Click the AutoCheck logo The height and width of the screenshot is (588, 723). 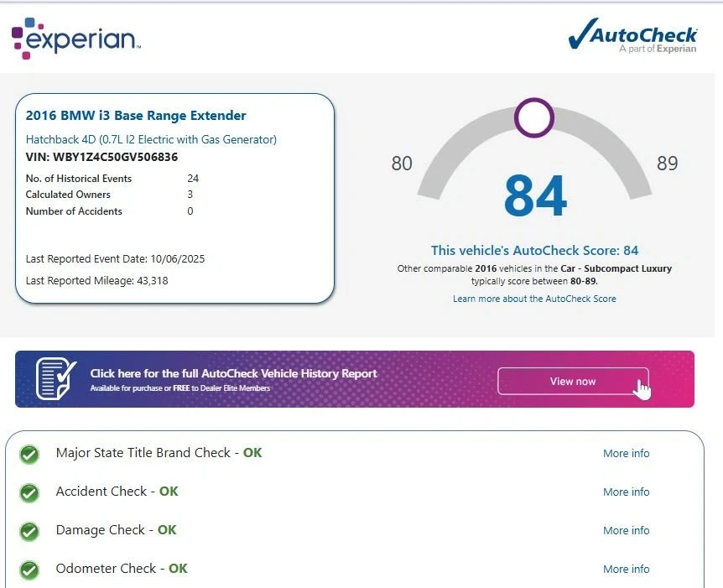(632, 35)
